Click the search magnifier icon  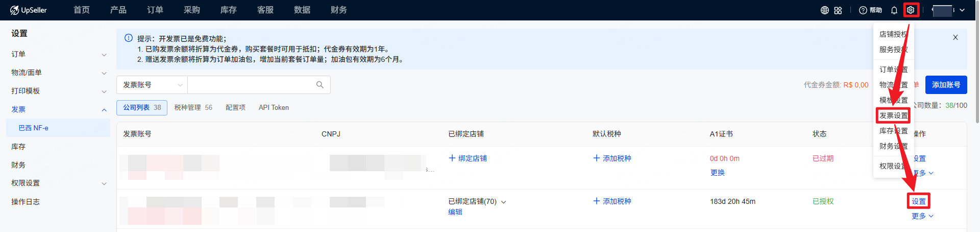pyautogui.click(x=320, y=85)
